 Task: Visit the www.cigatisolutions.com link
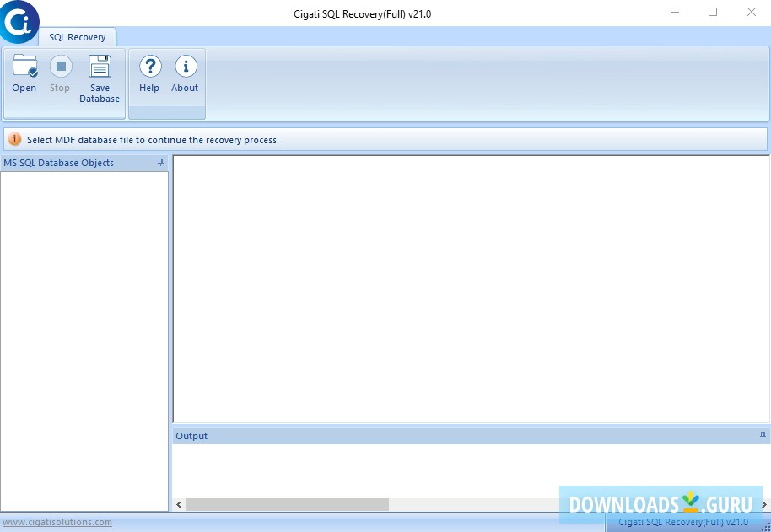pyautogui.click(x=57, y=522)
